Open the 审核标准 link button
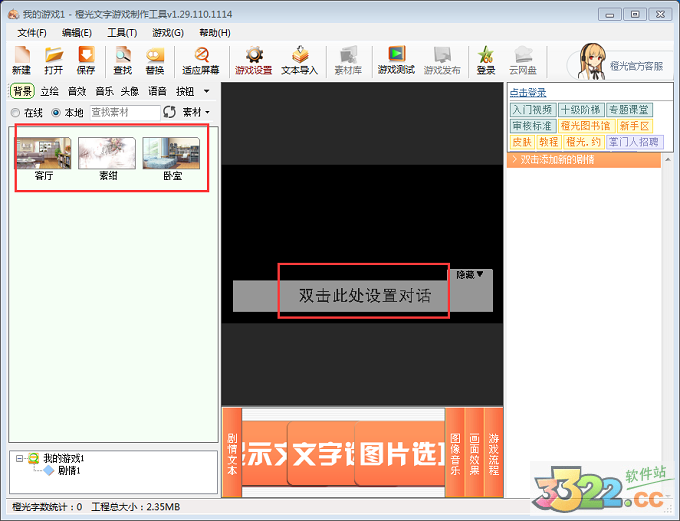The width and height of the screenshot is (680, 521). [533, 126]
